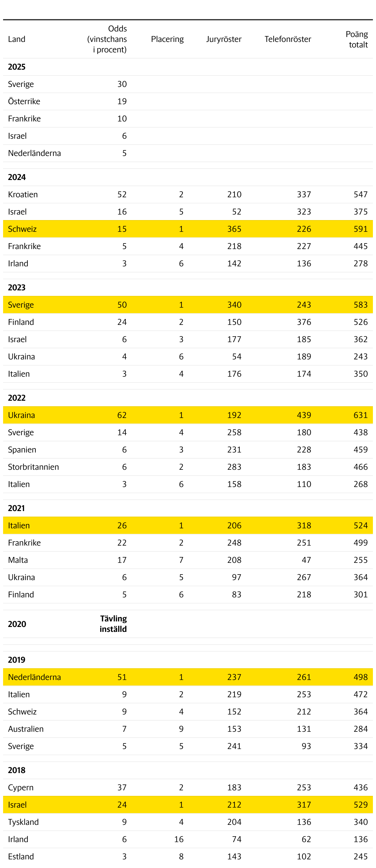Click the highlighted Israel row in 2018
Screen dimensions: 376x868
point(188,804)
